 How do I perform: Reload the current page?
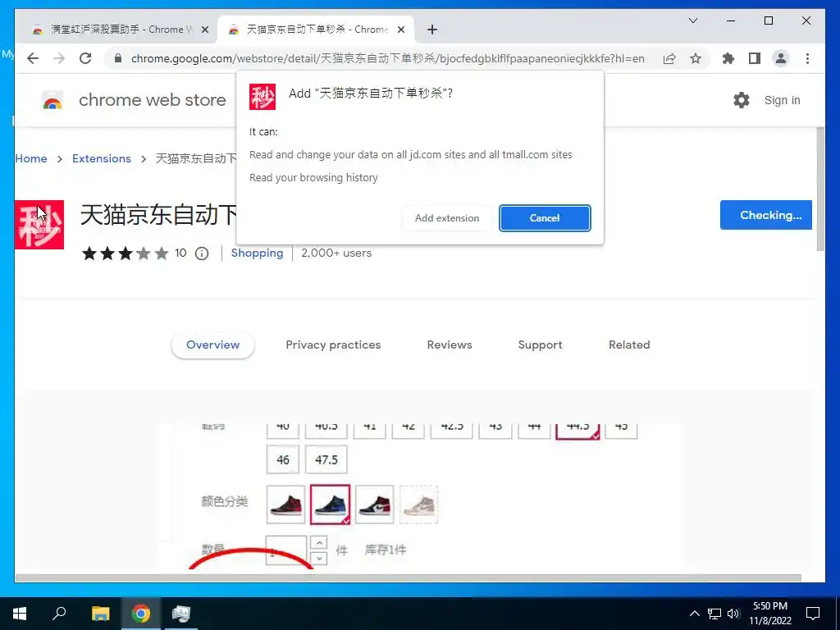[x=85, y=58]
